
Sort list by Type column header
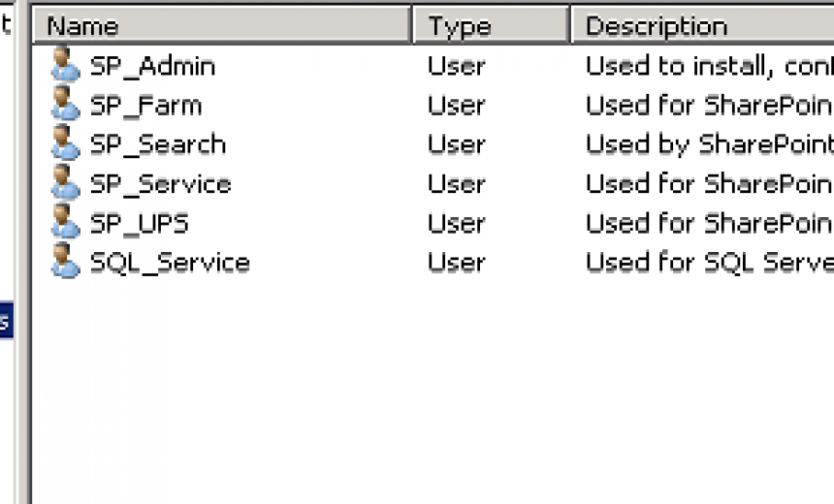pyautogui.click(x=491, y=25)
